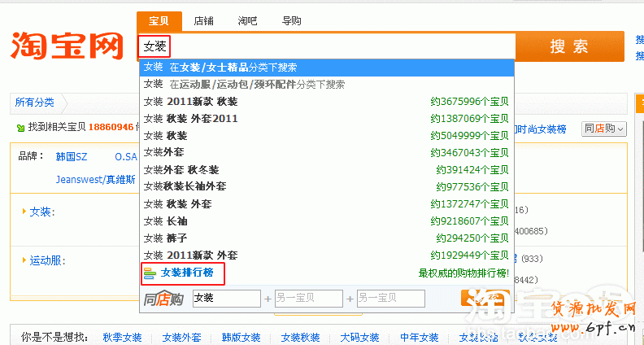Click the first 另一宝贝 input field

pos(308,299)
